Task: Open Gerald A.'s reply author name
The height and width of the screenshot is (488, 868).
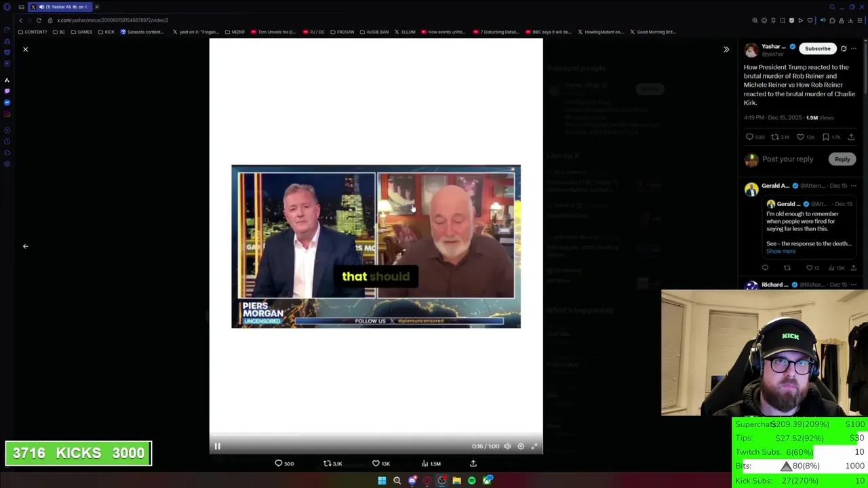Action: pos(775,186)
